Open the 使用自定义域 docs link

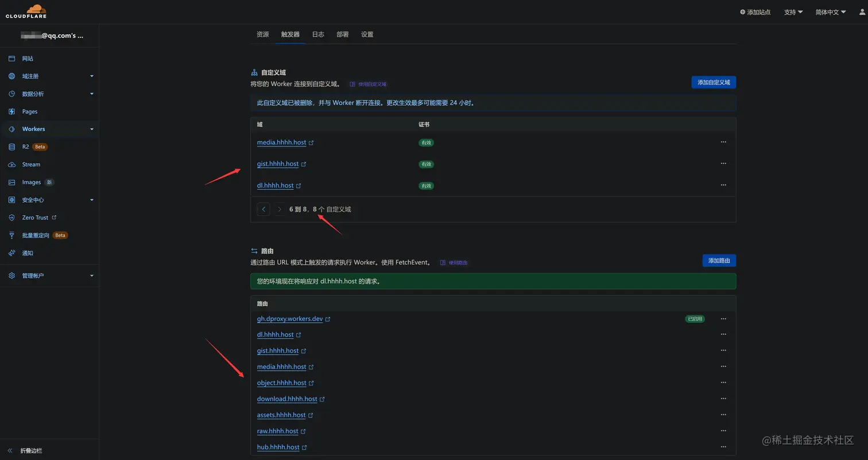coord(368,84)
